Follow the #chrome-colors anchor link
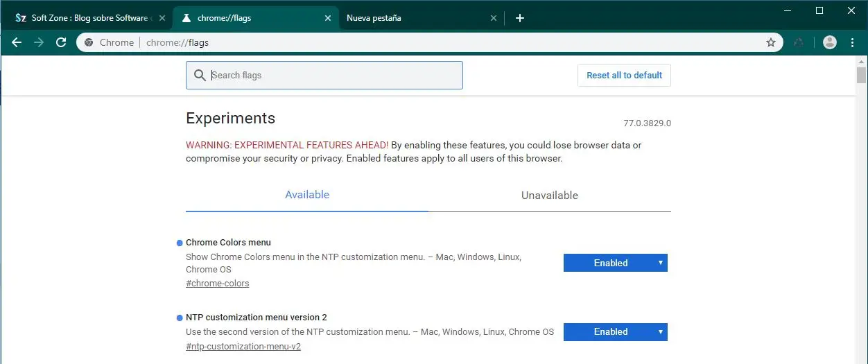The height and width of the screenshot is (364, 868). [217, 283]
